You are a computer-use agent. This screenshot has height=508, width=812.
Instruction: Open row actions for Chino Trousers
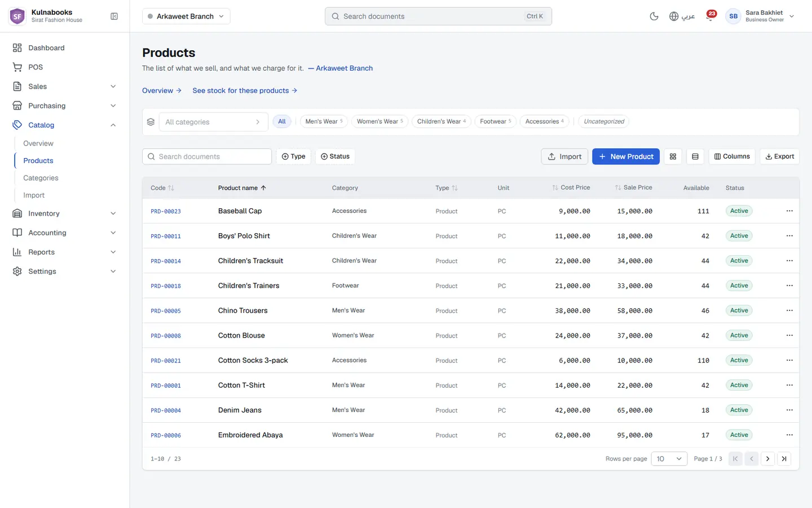(789, 310)
